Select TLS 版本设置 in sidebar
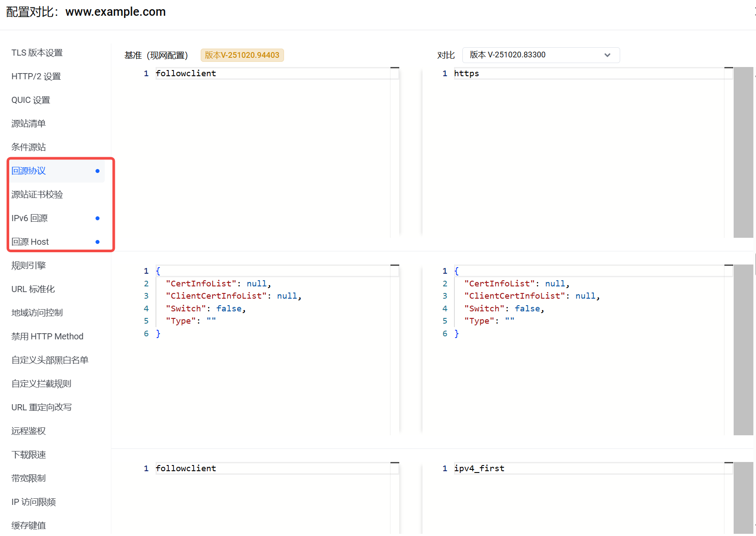 coord(37,53)
